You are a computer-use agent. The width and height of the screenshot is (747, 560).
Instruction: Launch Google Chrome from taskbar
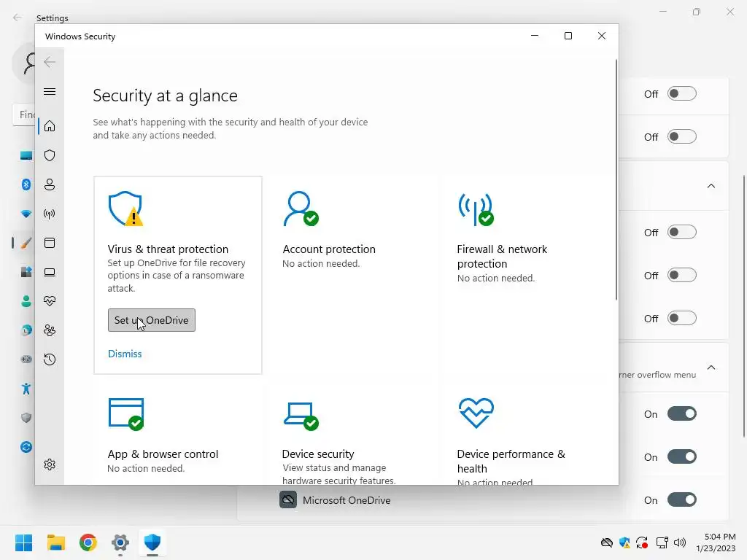tap(88, 542)
